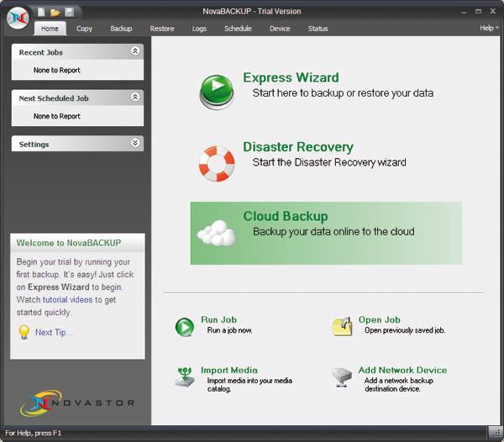Click the green Express Wizard play button

click(217, 92)
